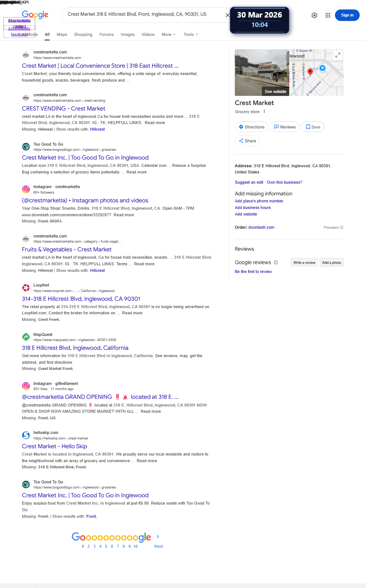Click the info icon next to Google reviews
Image resolution: width=370 pixels, height=588 pixels.
276,262
